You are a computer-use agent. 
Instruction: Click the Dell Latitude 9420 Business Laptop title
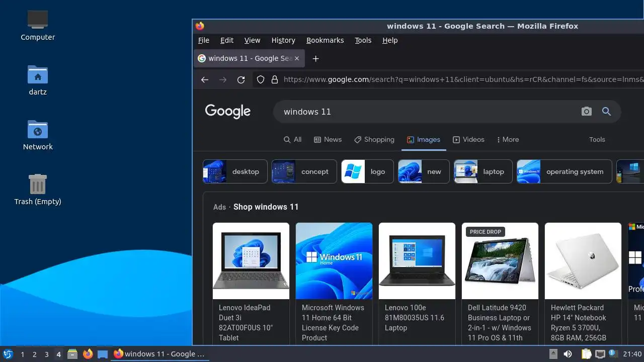pyautogui.click(x=500, y=323)
